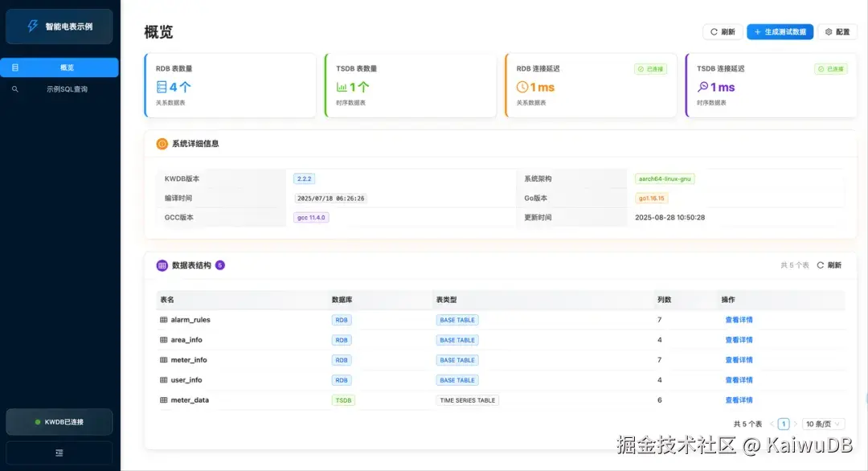Screen dimensions: 868x471
Task: Click the 已连接 tag on RDB 连接延迟 card
Action: pyautogui.click(x=650, y=69)
